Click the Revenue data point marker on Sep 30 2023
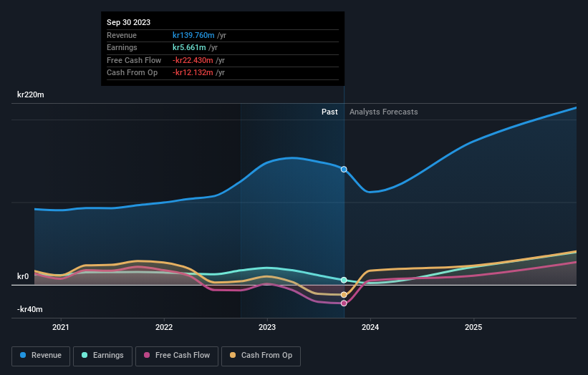 (344, 170)
